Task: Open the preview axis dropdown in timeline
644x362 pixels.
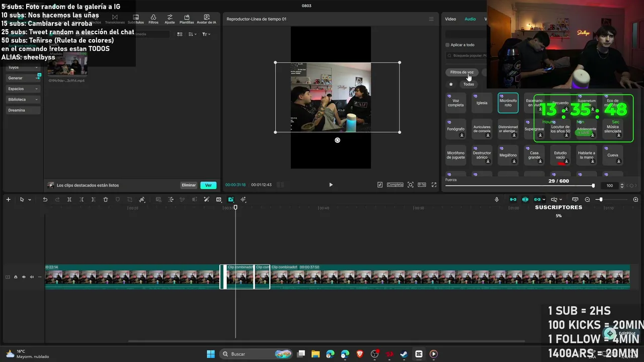Action: pyautogui.click(x=561, y=200)
